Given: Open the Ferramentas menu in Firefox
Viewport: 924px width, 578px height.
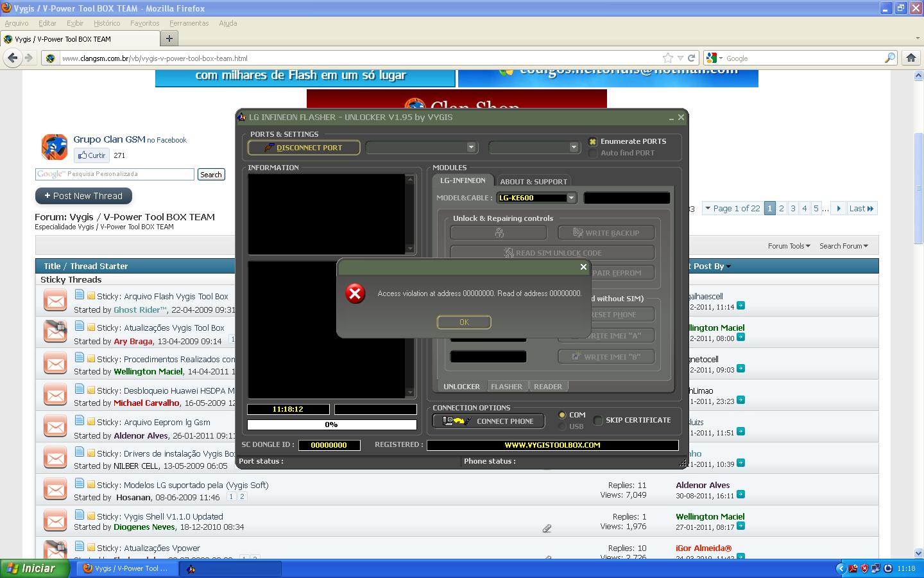Looking at the screenshot, I should tap(189, 23).
